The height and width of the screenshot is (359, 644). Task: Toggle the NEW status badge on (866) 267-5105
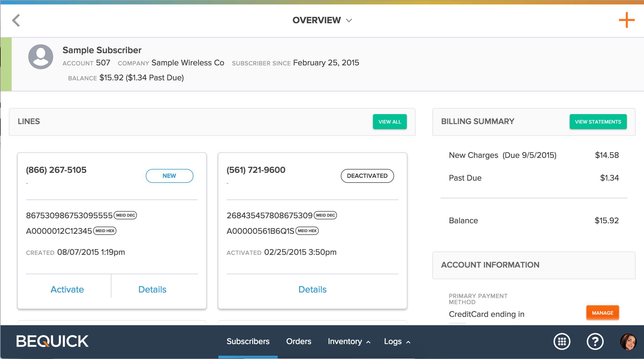(x=169, y=176)
